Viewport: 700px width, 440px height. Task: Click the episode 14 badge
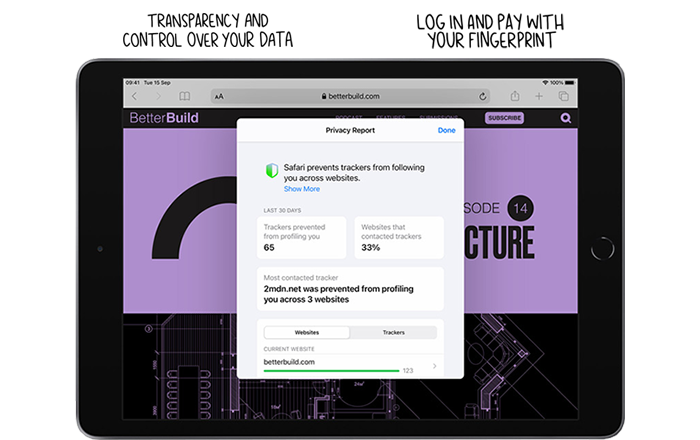pos(521,208)
